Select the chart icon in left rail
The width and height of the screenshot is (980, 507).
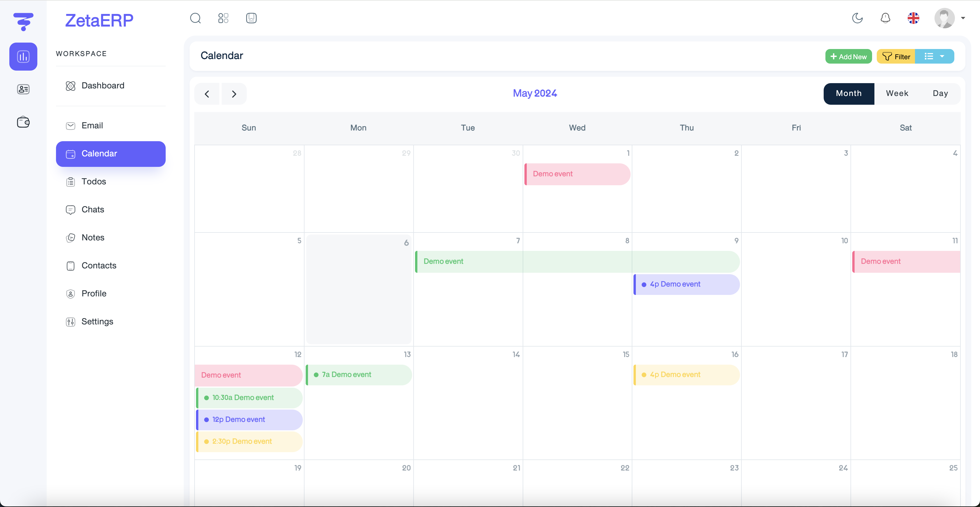[23, 57]
